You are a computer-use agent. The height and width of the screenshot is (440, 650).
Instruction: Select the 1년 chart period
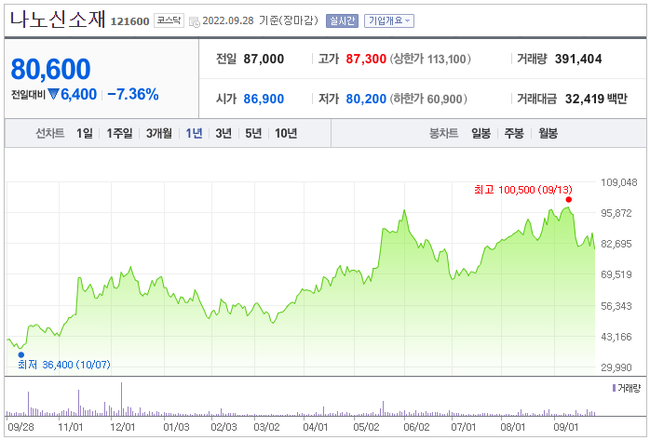point(194,133)
